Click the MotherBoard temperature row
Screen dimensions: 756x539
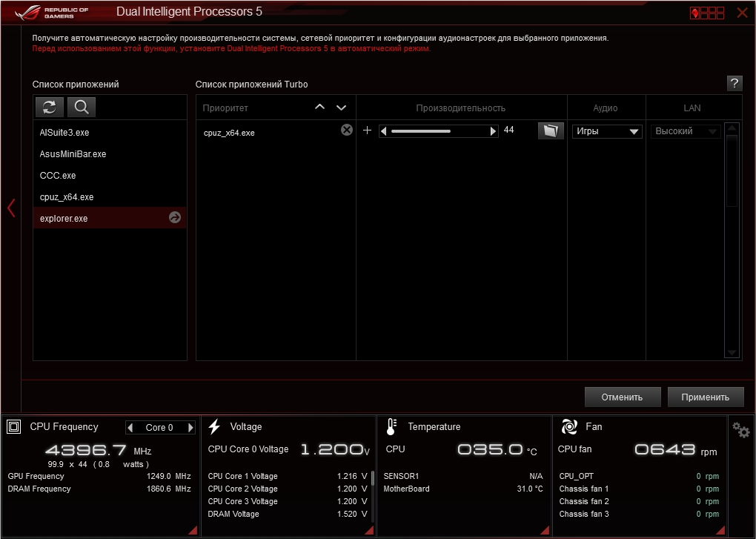(x=463, y=489)
